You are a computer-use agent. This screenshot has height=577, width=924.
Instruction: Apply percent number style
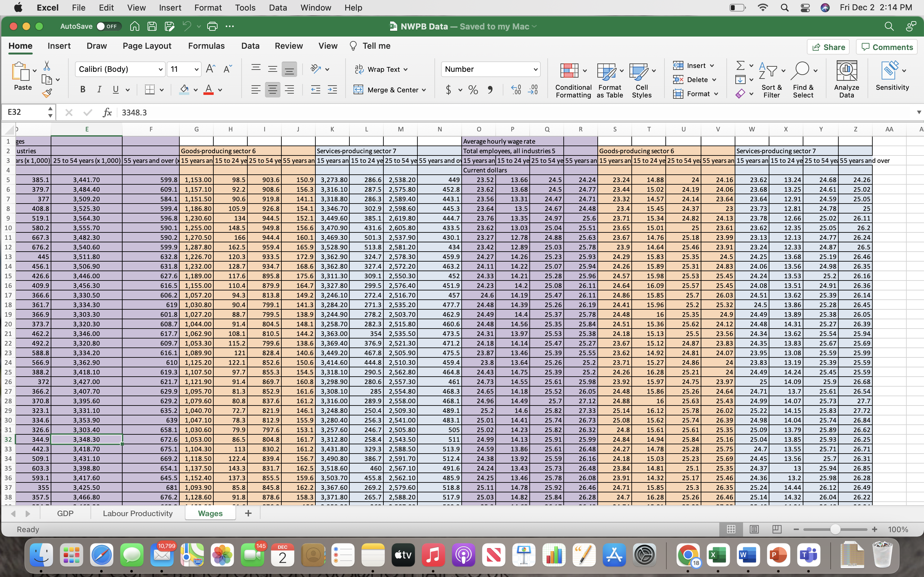click(473, 90)
